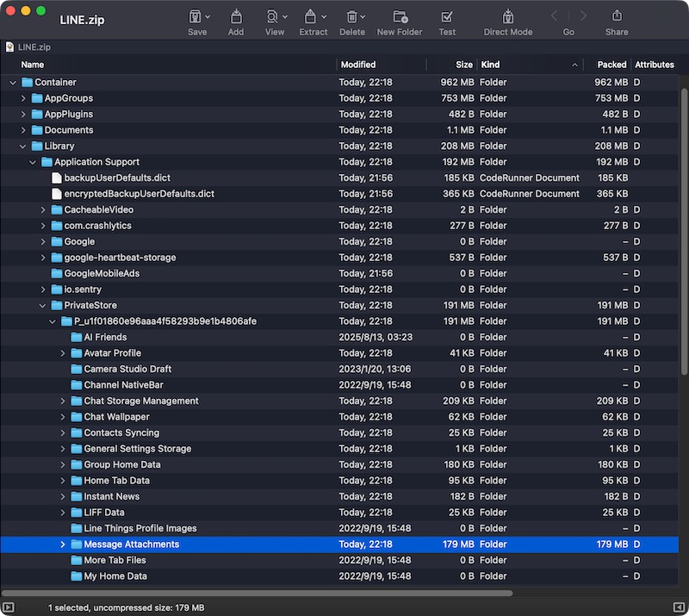Select the Instant News row
The image size is (689, 616).
pyautogui.click(x=339, y=496)
